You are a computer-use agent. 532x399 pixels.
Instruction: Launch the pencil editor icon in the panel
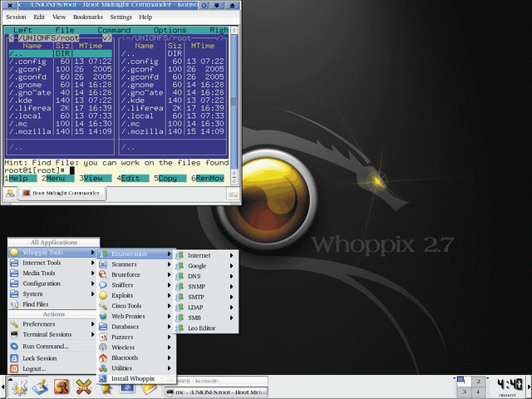coord(40,387)
